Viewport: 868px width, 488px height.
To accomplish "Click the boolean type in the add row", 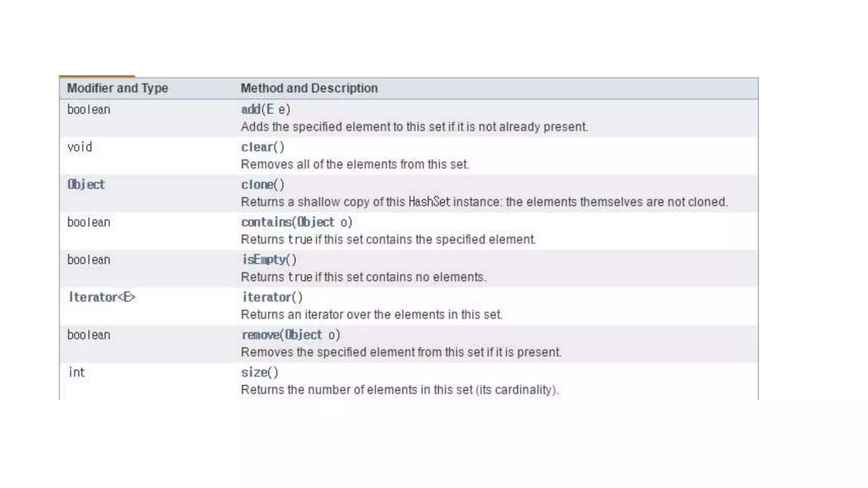I will click(89, 109).
